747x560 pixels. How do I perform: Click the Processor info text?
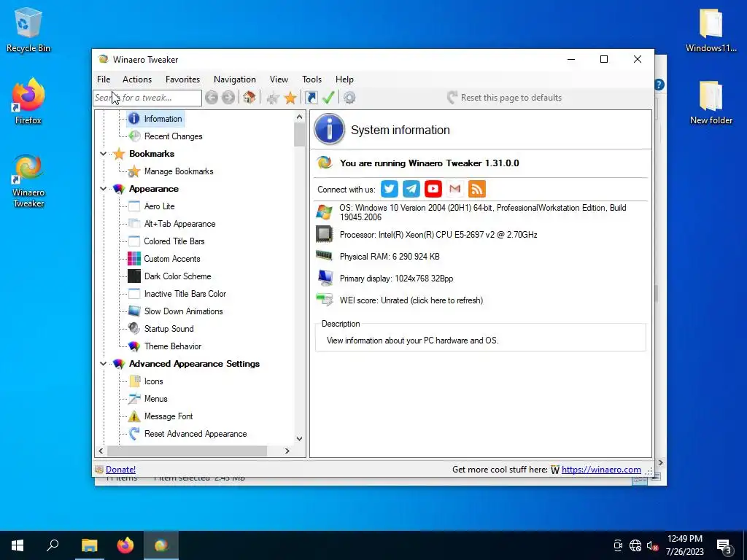point(438,235)
